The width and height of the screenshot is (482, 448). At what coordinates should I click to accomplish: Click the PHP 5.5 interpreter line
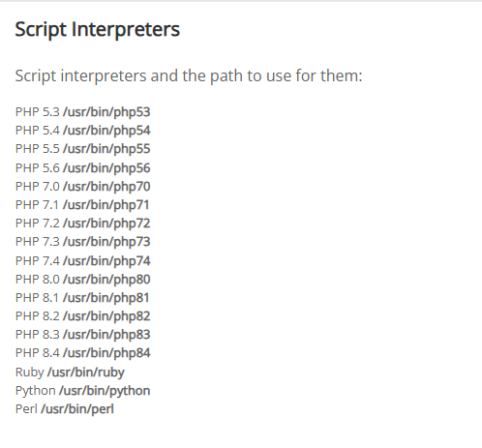(83, 149)
